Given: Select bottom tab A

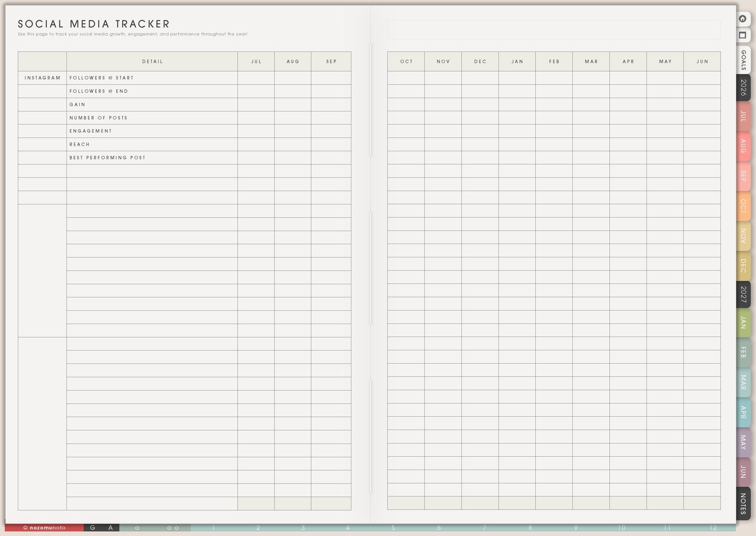Looking at the screenshot, I should (111, 527).
